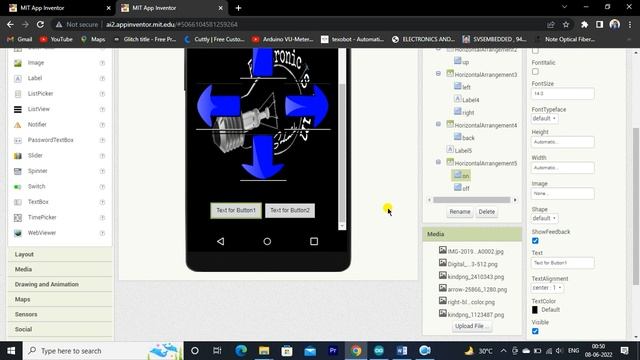Bookmark this page with star icon
Image resolution: width=640 pixels, height=360 pixels.
coord(566,24)
